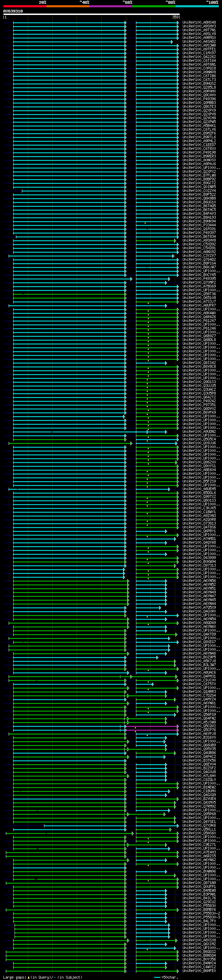Select the UniRef100_Q56FG9 label
The width and height of the screenshot is (222, 980).
pos(199,714)
